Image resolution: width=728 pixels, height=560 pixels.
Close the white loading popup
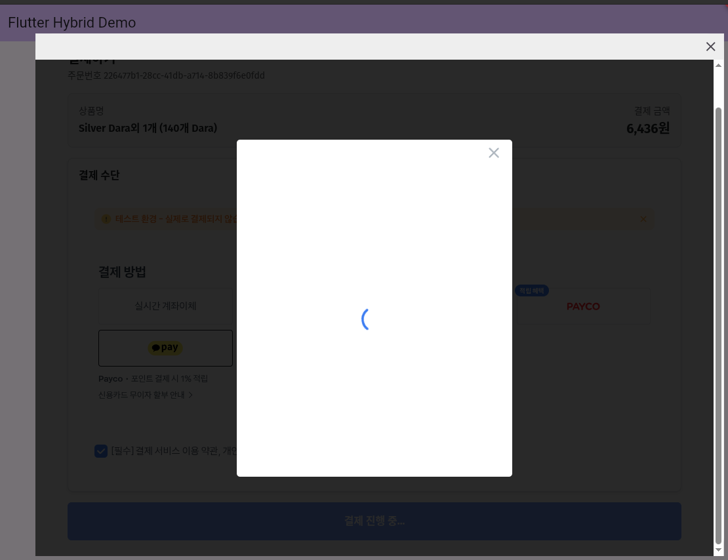pos(494,153)
